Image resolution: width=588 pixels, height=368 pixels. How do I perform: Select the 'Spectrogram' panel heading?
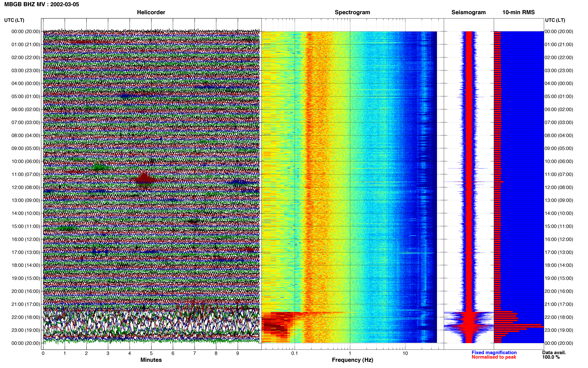352,12
